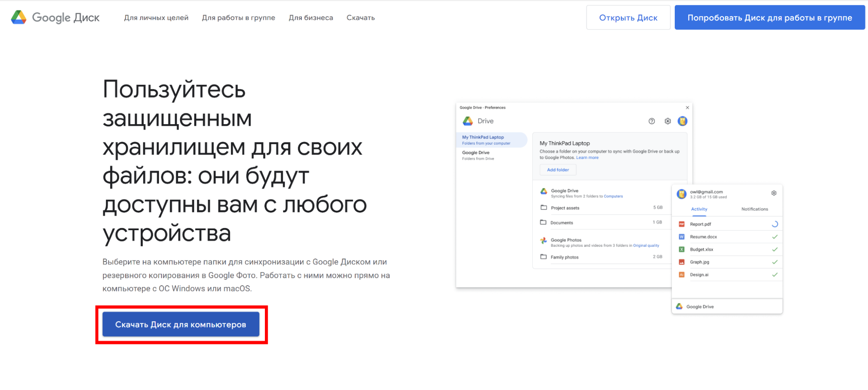Viewport: 868px width, 390px height.
Task: Open the gear icon in the activity popup
Action: pyautogui.click(x=774, y=193)
